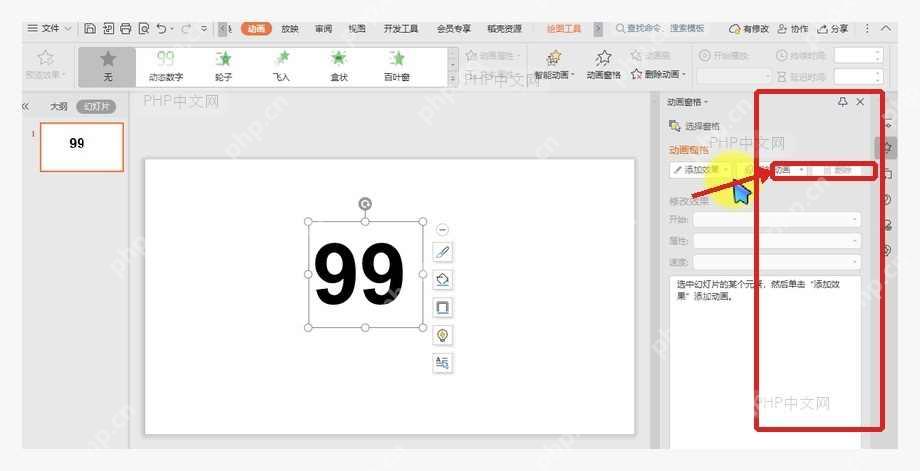Open the 绘图工具 tab

[564, 29]
